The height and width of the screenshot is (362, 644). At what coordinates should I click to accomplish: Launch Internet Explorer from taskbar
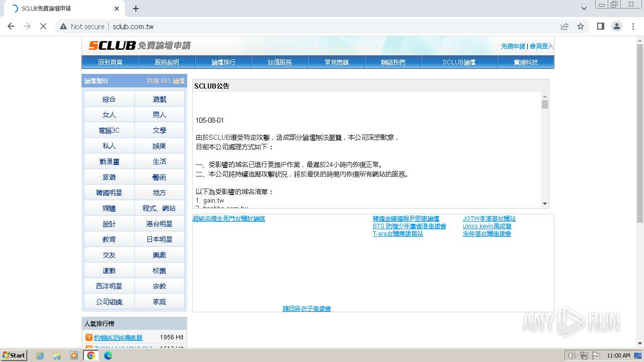coord(40,355)
